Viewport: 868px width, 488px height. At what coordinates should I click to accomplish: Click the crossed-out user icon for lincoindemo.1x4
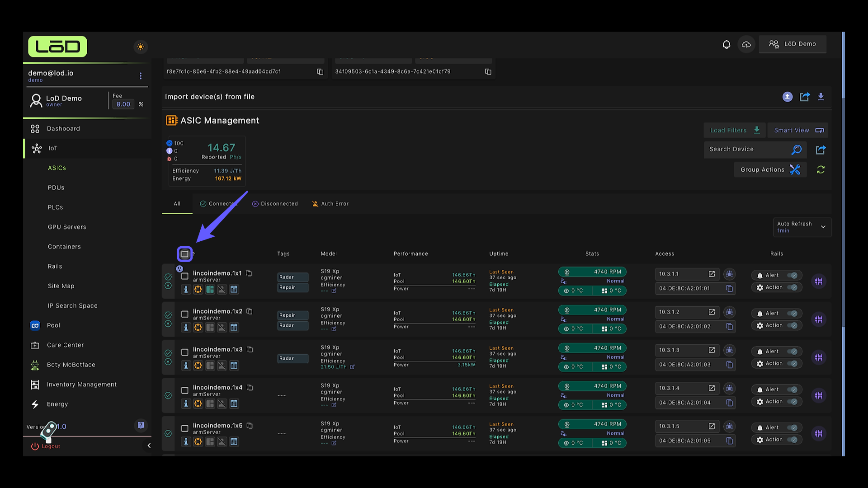coord(222,404)
